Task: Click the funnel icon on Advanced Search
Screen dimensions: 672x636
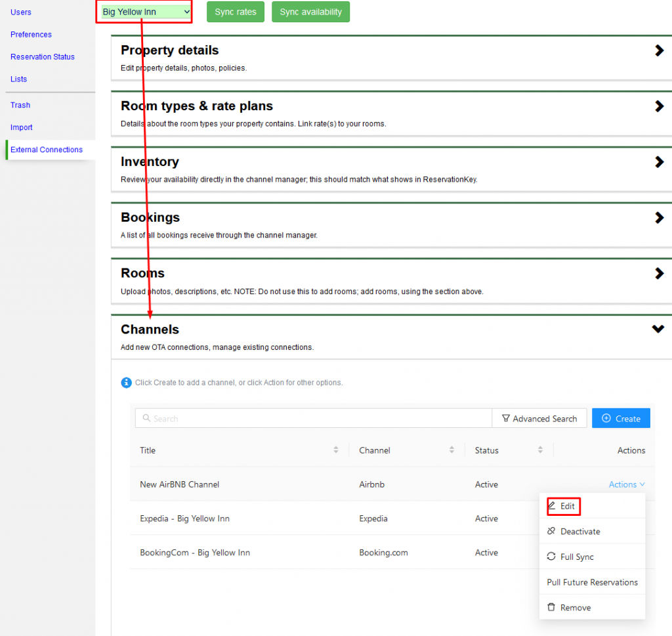Action: (506, 418)
